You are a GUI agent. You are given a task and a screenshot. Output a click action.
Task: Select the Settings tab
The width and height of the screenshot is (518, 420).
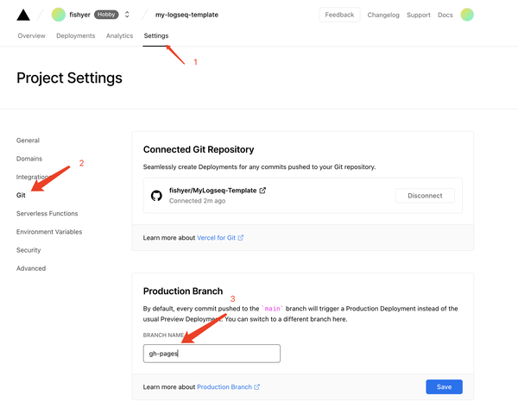[x=156, y=36]
